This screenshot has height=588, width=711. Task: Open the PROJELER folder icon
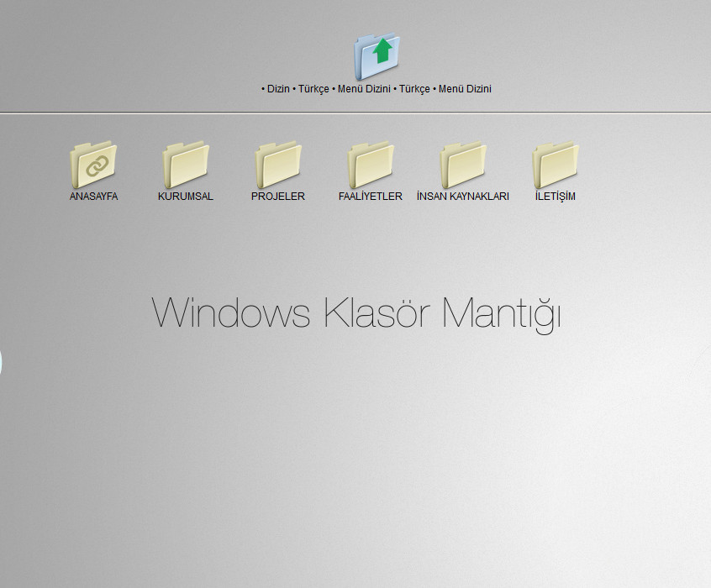278,165
